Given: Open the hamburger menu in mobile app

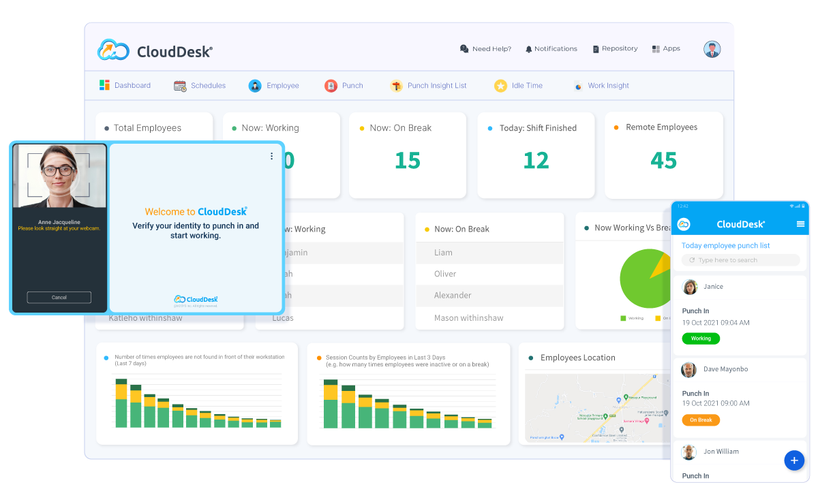Looking at the screenshot, I should click(800, 224).
